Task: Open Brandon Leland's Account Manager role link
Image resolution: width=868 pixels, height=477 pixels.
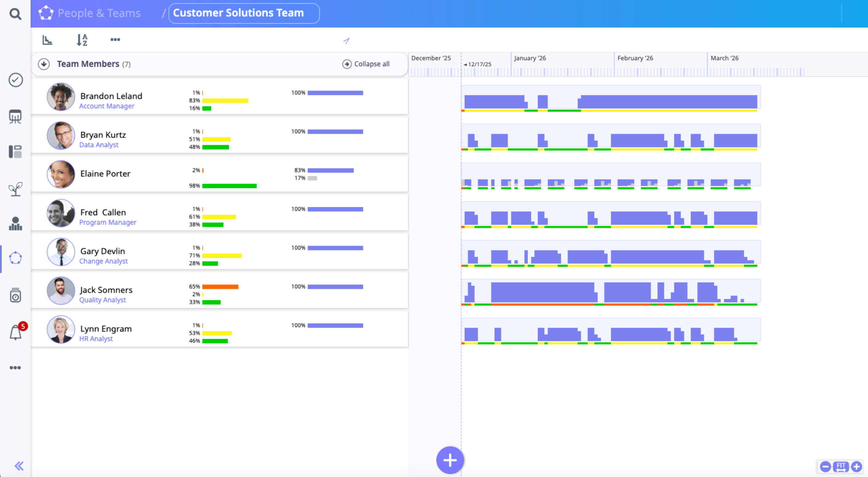Action: pyautogui.click(x=107, y=106)
